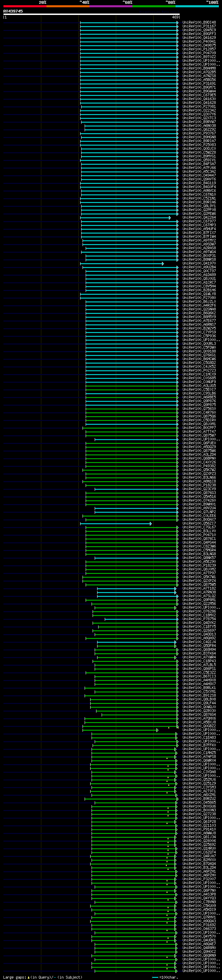This screenshot has width=222, height=980.
Task: Click the UniRef100_P04709 label
Action: point(199,53)
